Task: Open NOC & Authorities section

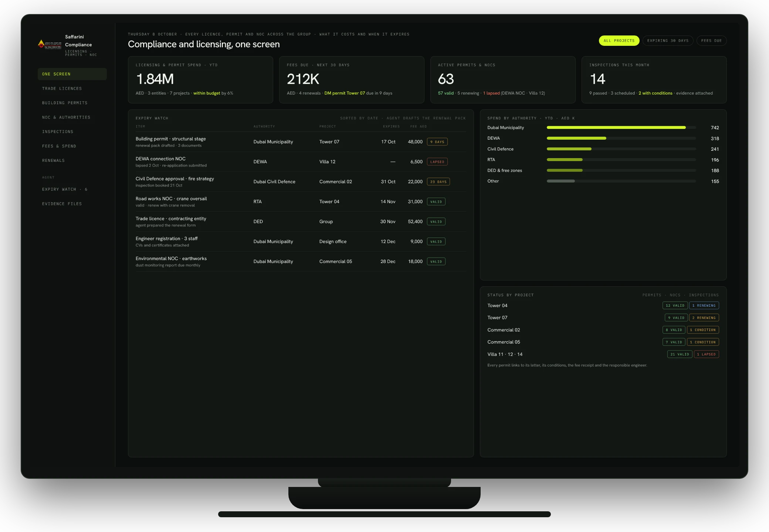Action: 72,117
